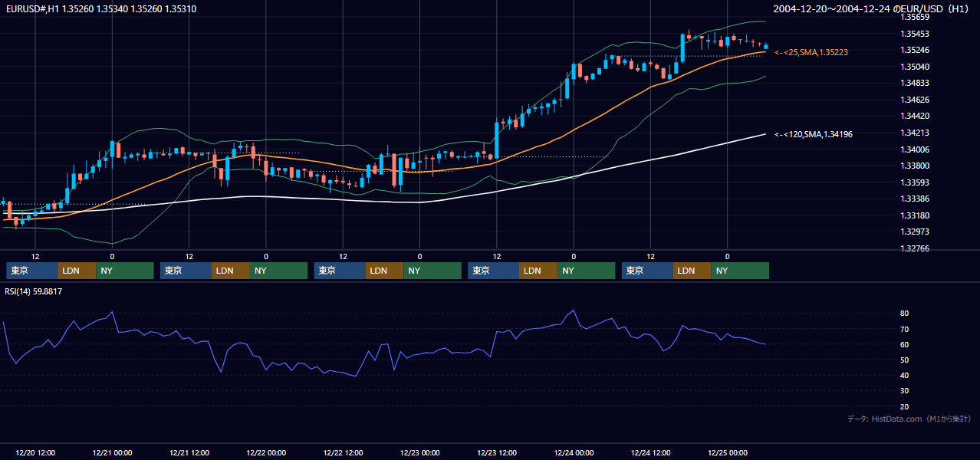This screenshot has height=460, width=980.
Task: Click price axis label 1.32973
Action: (915, 232)
